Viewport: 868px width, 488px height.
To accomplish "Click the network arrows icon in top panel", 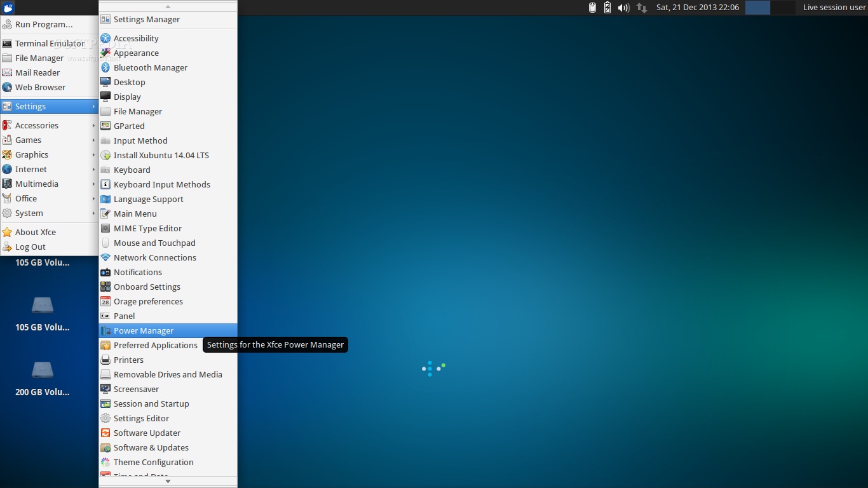I will pyautogui.click(x=642, y=8).
